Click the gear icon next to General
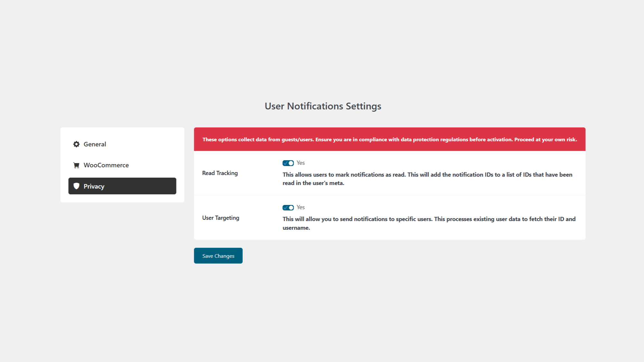The image size is (644, 362). click(x=76, y=144)
